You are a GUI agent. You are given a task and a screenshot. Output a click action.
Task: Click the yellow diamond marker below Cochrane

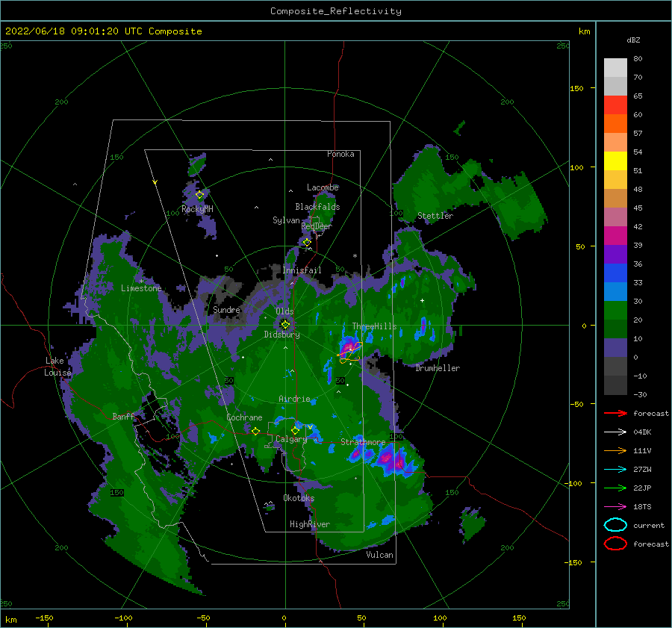pyautogui.click(x=255, y=431)
